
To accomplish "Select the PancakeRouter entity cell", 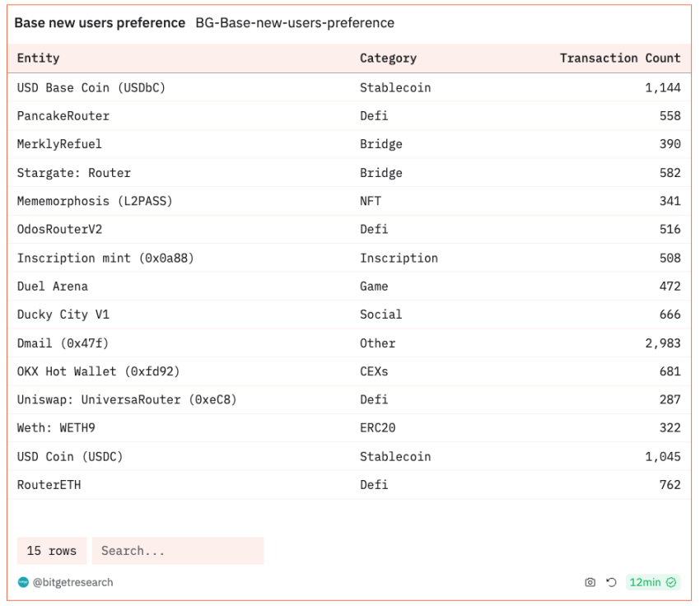I will point(63,116).
